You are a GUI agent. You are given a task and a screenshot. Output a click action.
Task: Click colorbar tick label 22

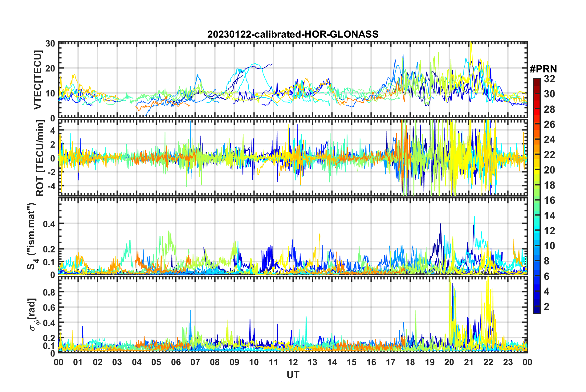click(549, 155)
